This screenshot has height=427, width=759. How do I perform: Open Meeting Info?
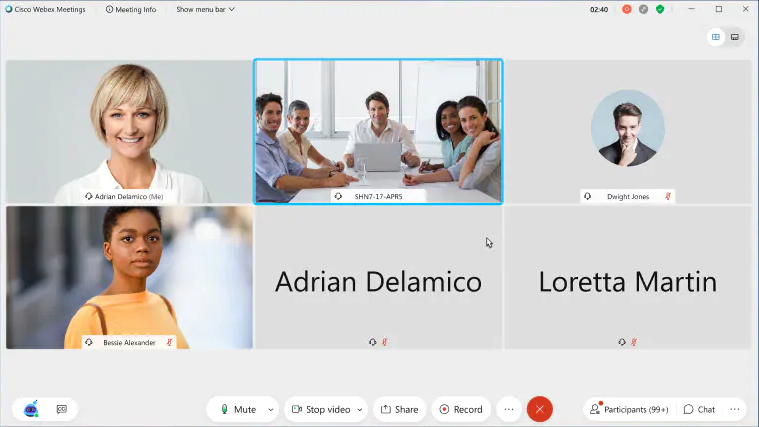pyautogui.click(x=131, y=9)
